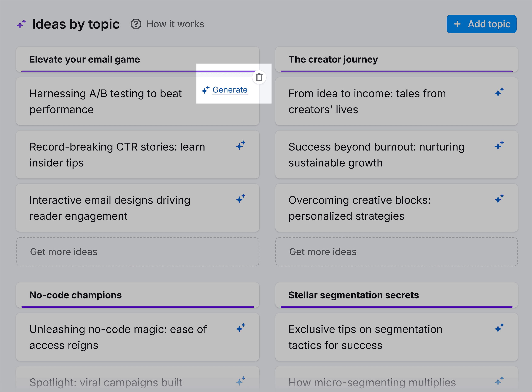Click the sparkle icon on "Unleashing no-code magic"
Viewport: 532px width, 392px height.
tap(241, 329)
